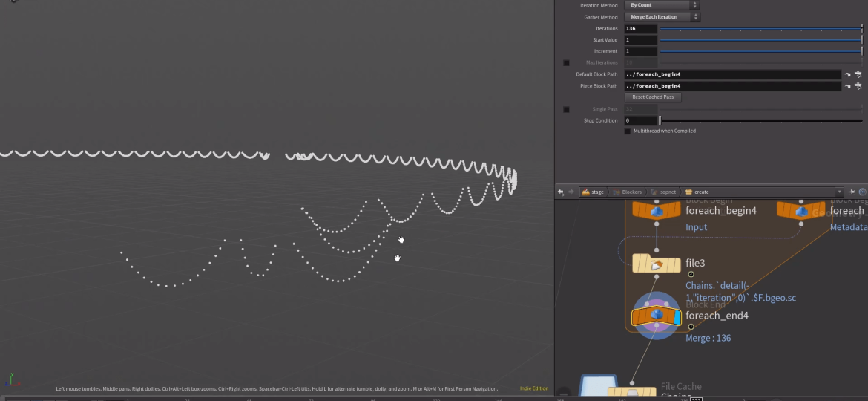Screen dimensions: 868x401
Task: Enable the Max Iterations checkbox
Action: point(567,63)
